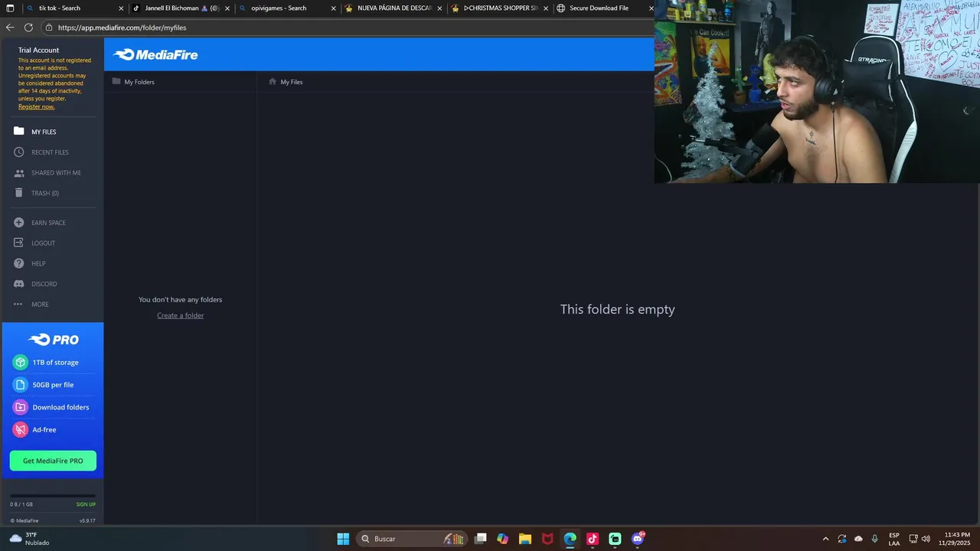The height and width of the screenshot is (551, 980).
Task: Click the MediaFire PRO logo
Action: click(53, 340)
